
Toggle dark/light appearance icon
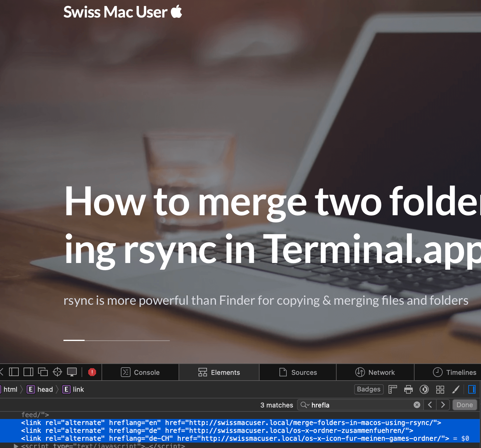424,389
